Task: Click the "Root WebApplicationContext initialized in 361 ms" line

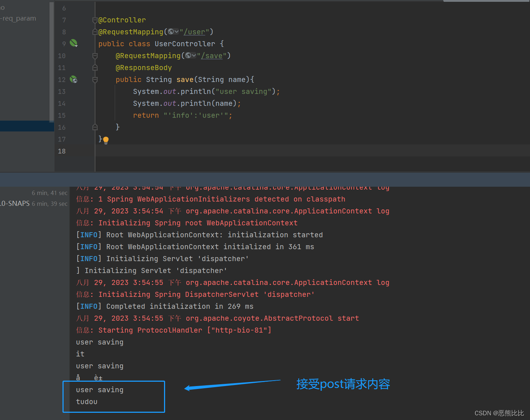Action: 195,247
